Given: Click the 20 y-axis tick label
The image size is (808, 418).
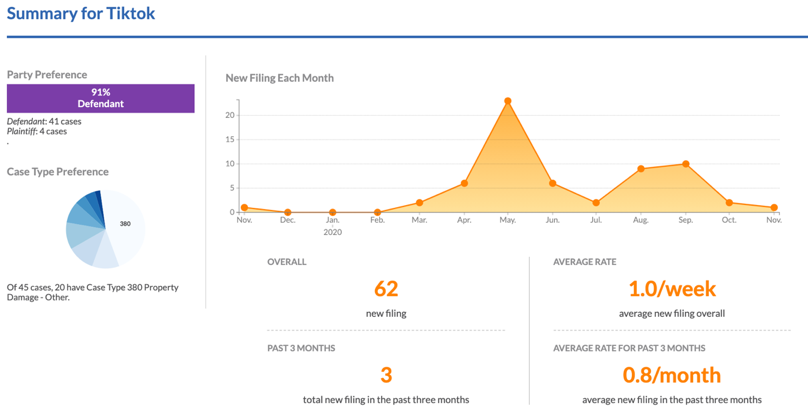Looking at the screenshot, I should pos(230,115).
